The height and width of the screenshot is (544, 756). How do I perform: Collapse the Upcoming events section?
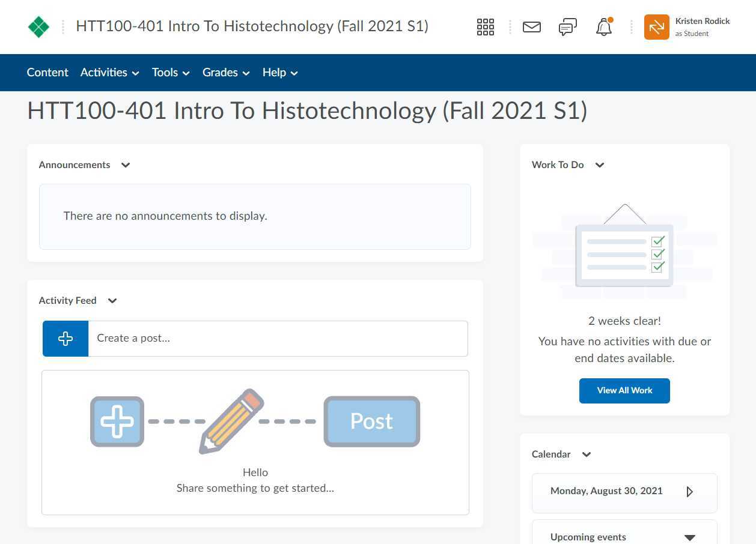click(x=690, y=537)
